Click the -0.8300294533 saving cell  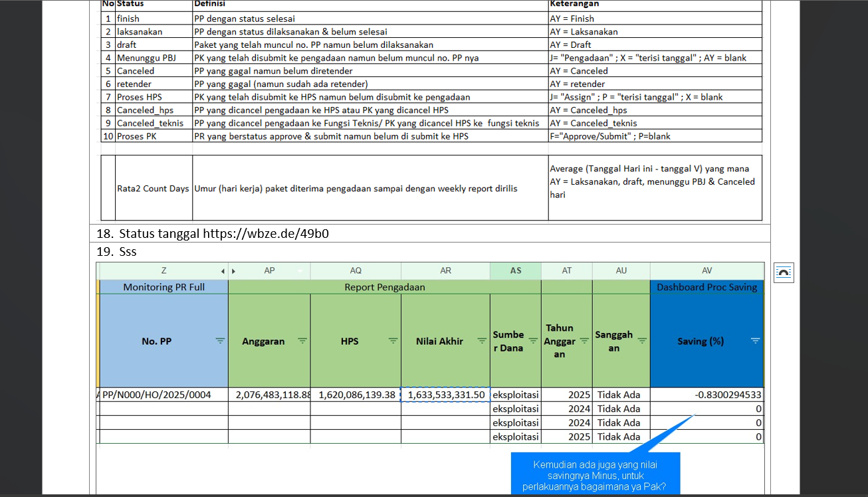[706, 395]
